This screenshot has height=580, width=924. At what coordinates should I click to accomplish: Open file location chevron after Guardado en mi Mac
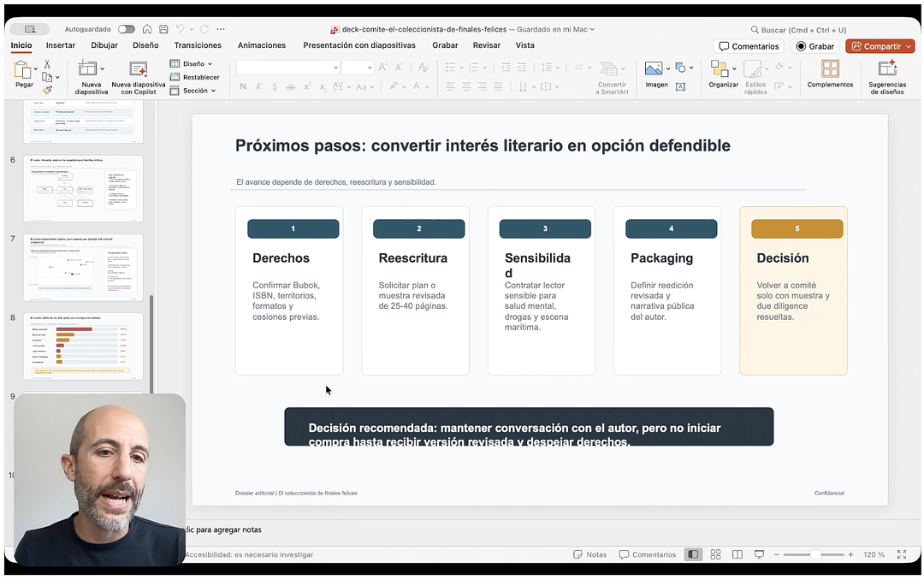point(592,29)
